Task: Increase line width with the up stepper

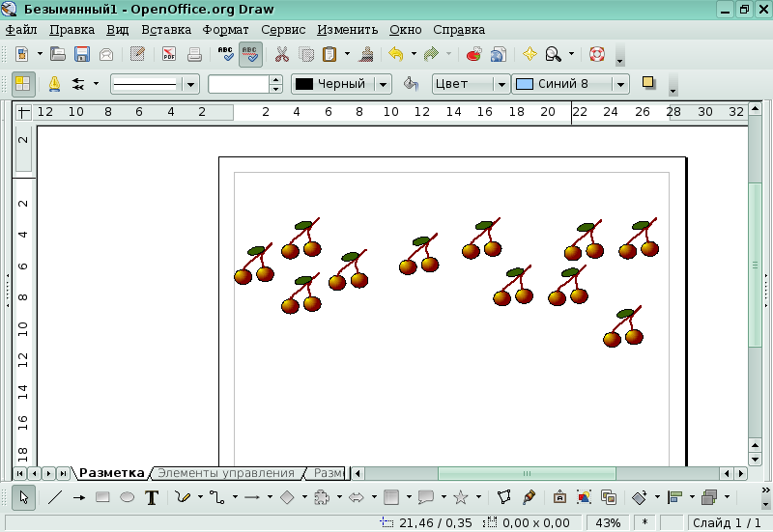Action: pos(276,80)
